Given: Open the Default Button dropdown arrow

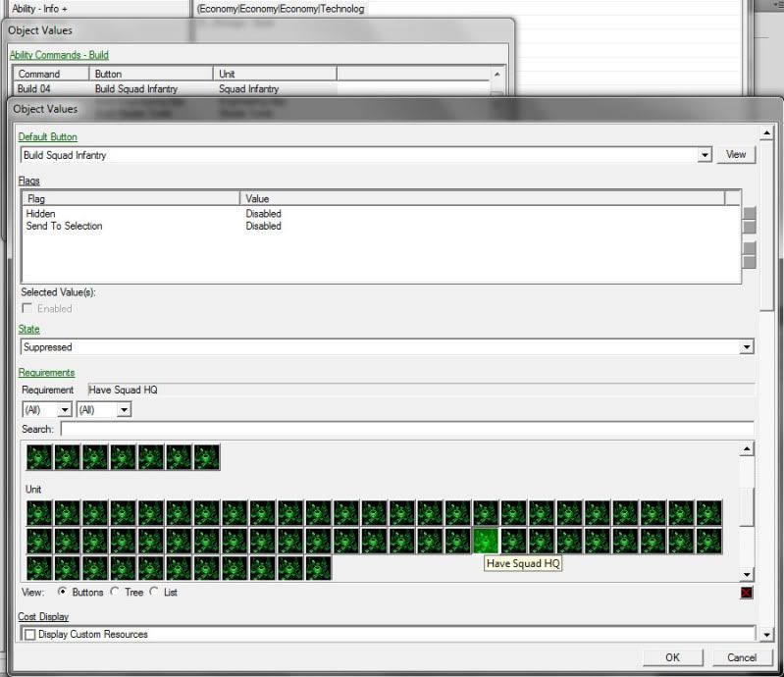Looking at the screenshot, I should pos(705,155).
